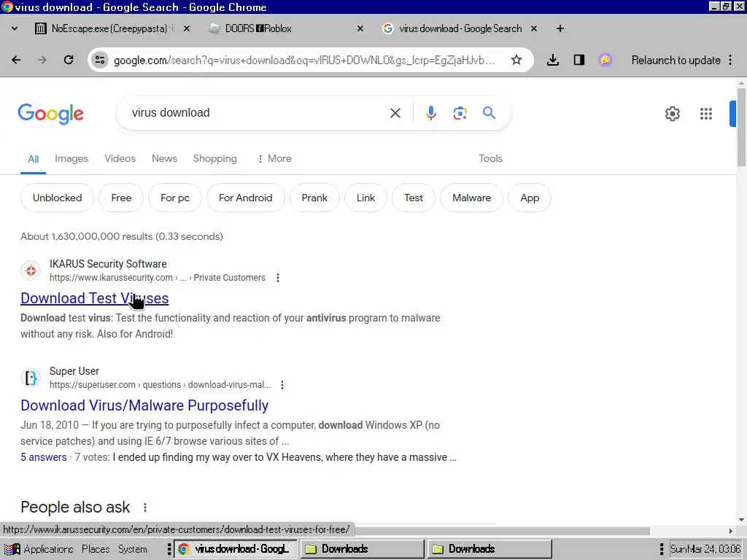Click into the Google search input field
Image resolution: width=747 pixels, height=560 pixels.
click(x=258, y=113)
